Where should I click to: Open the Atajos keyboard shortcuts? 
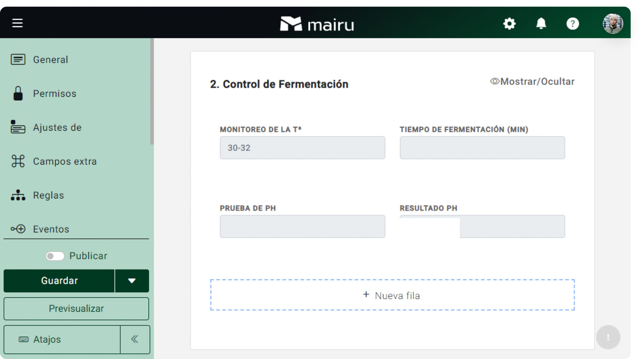47,339
